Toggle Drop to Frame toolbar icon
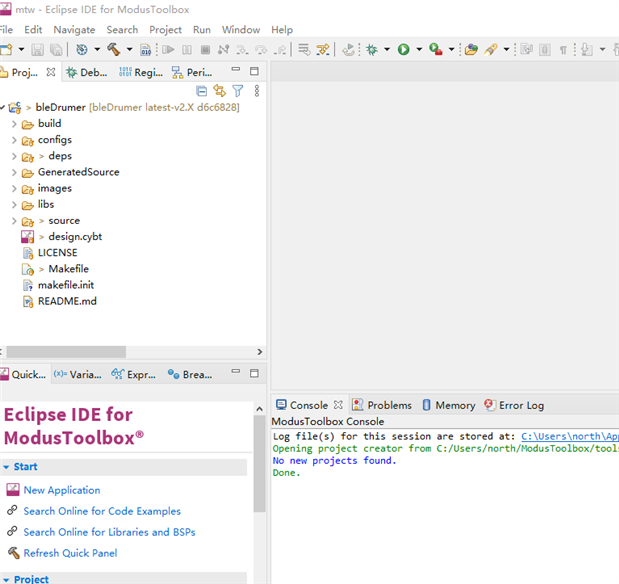Image resolution: width=619 pixels, height=584 pixels. point(304,49)
